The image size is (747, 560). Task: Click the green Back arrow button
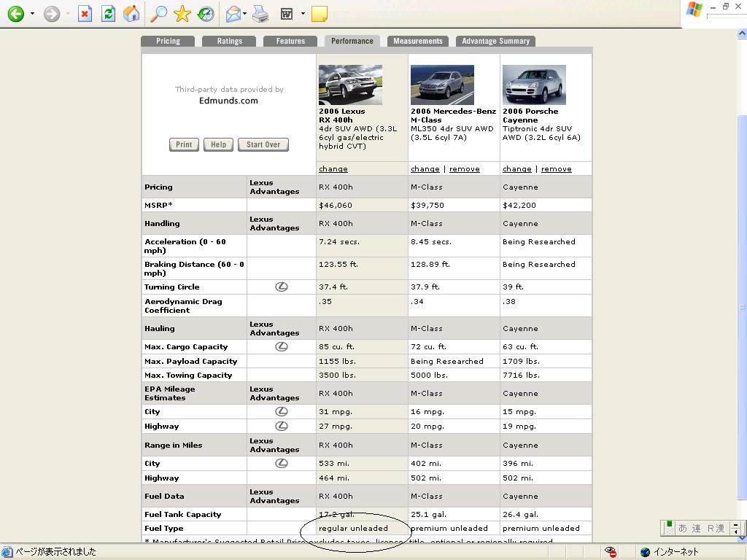tap(16, 14)
